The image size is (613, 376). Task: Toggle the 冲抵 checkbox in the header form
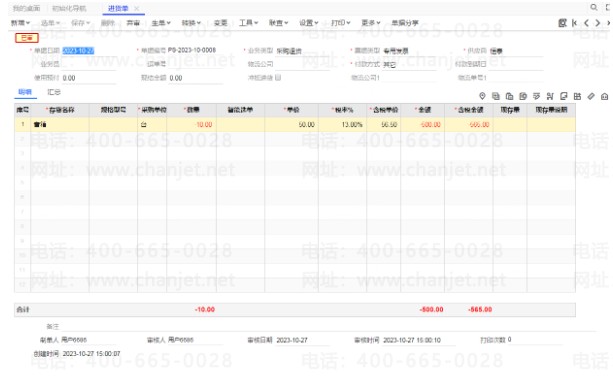point(278,77)
